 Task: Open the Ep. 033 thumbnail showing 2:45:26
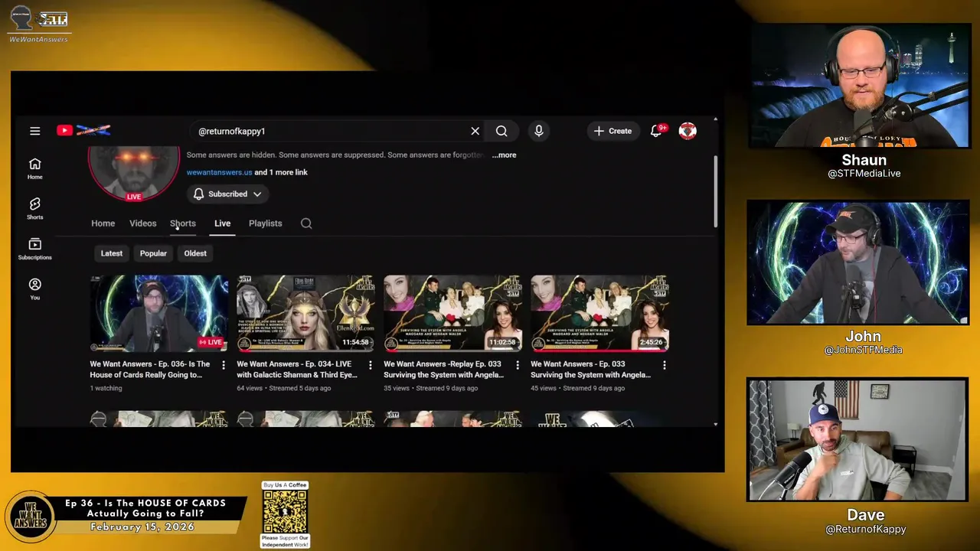click(x=600, y=313)
